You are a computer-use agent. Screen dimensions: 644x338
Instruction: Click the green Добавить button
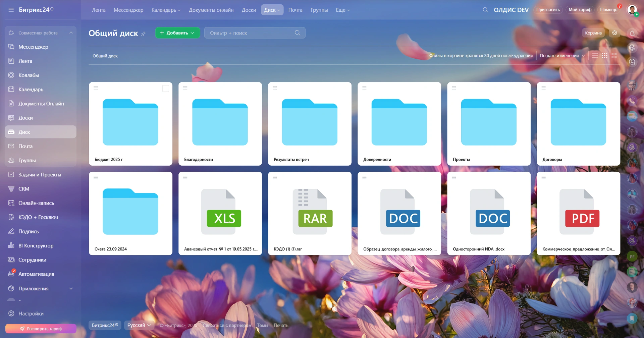177,33
